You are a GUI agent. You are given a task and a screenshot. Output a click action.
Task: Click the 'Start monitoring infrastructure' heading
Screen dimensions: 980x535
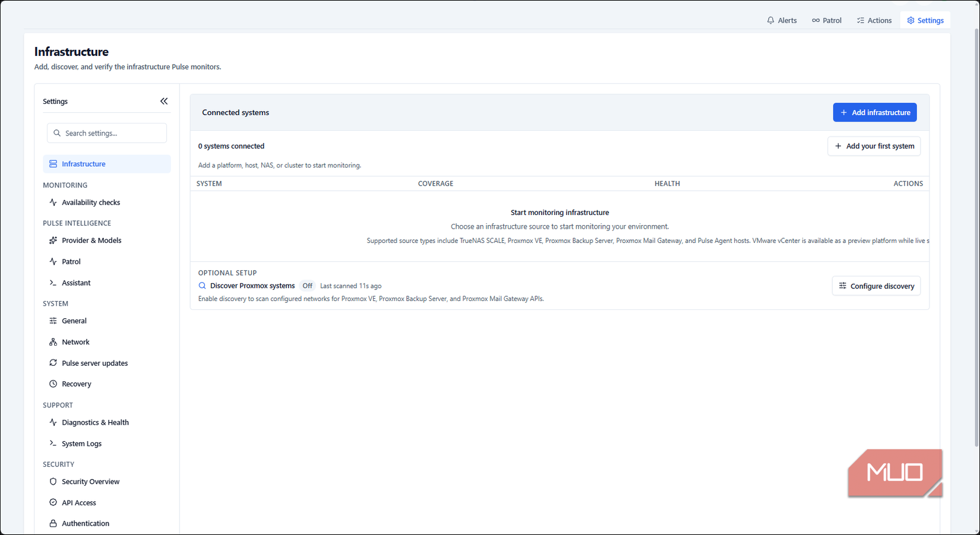coord(559,213)
